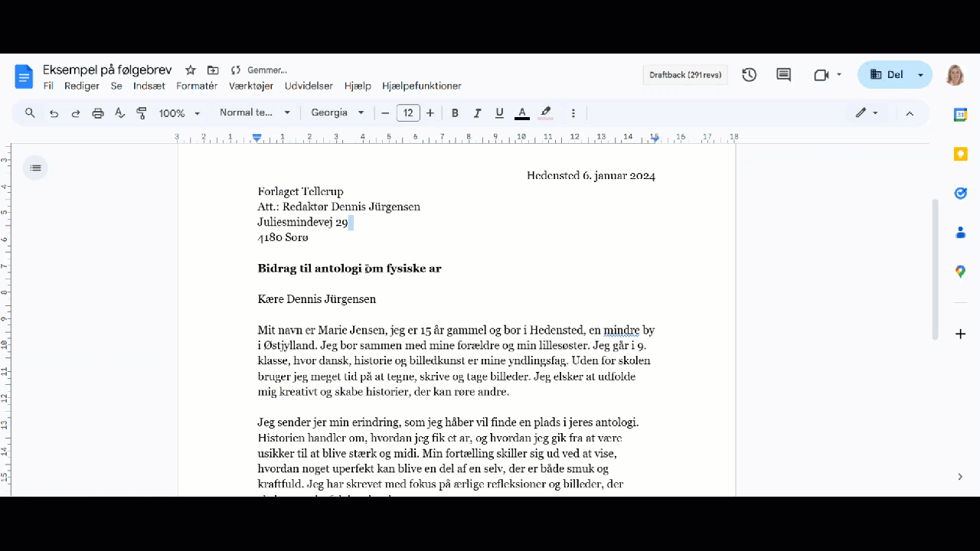This screenshot has height=551, width=980.
Task: Open the Værktøjer menu
Action: (251, 86)
